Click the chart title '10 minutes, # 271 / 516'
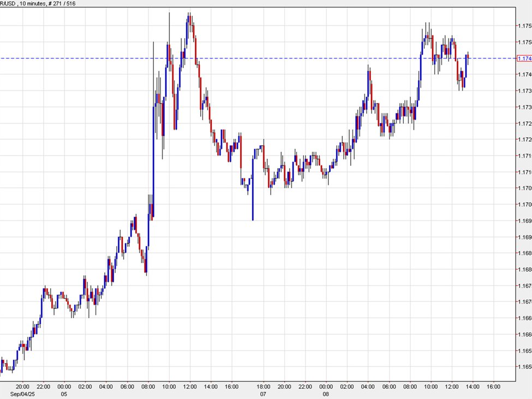The height and width of the screenshot is (399, 532). 47,3
